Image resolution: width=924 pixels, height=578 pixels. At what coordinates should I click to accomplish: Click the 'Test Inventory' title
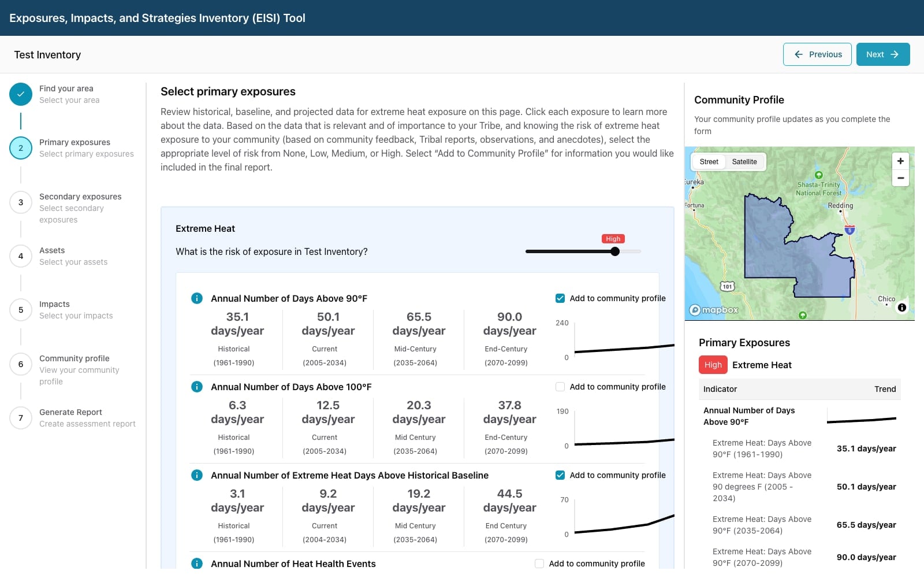pos(47,55)
